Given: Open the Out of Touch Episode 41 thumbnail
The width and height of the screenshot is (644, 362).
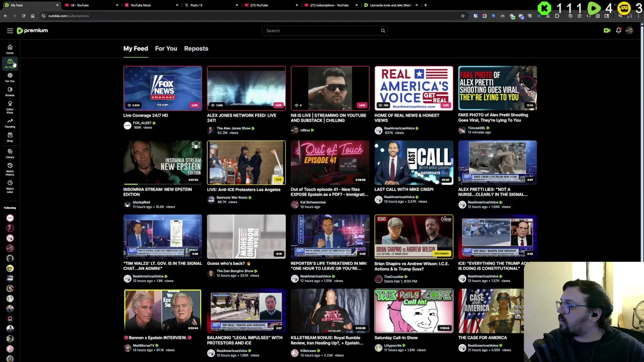Looking at the screenshot, I should [x=330, y=162].
